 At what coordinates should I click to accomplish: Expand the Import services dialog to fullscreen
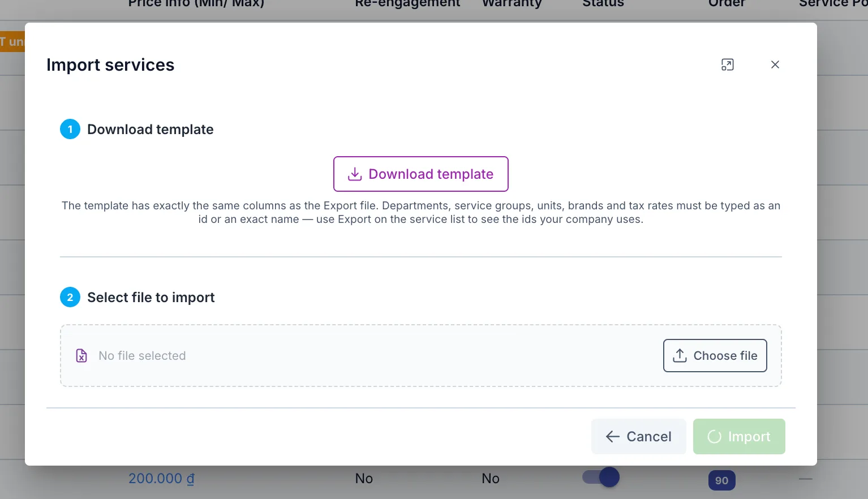pyautogui.click(x=728, y=64)
